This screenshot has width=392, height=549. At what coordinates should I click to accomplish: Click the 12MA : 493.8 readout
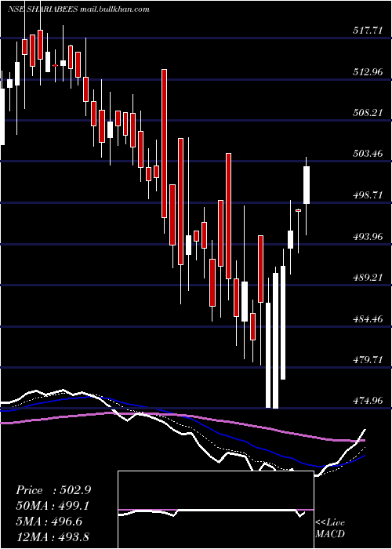[x=53, y=536]
